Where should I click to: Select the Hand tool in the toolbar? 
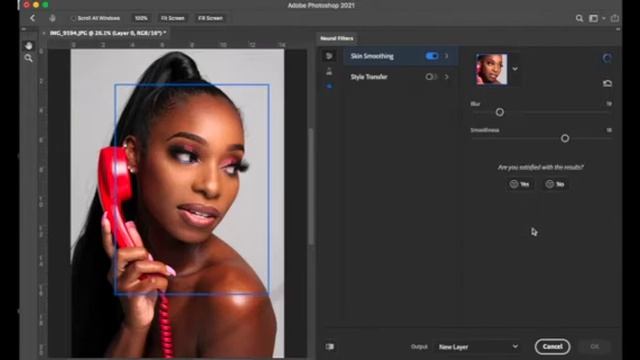pos(28,45)
